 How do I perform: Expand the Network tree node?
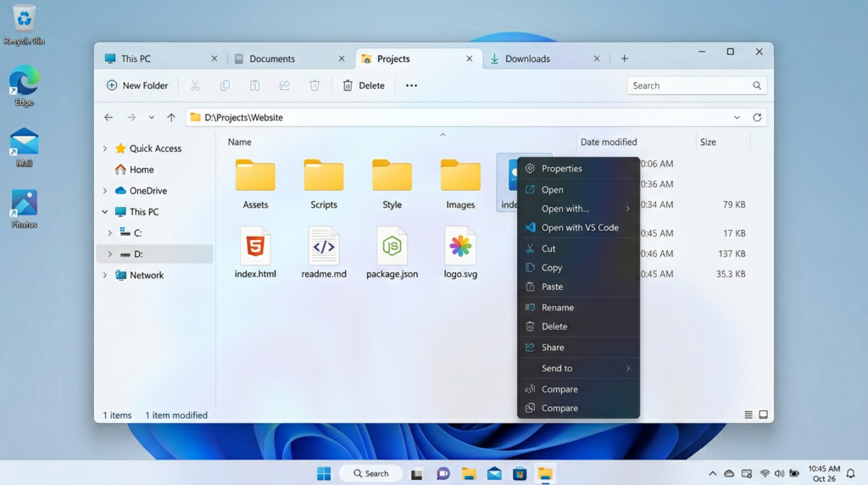click(105, 276)
